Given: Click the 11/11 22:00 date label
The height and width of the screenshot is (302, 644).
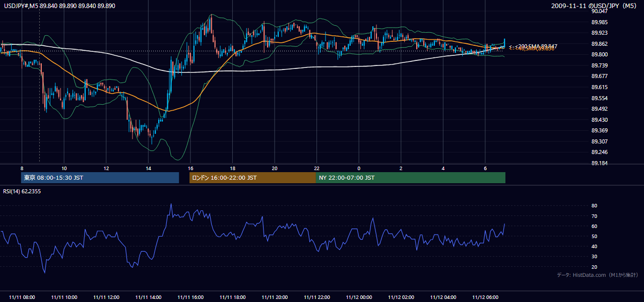Looking at the screenshot, I should [317, 297].
